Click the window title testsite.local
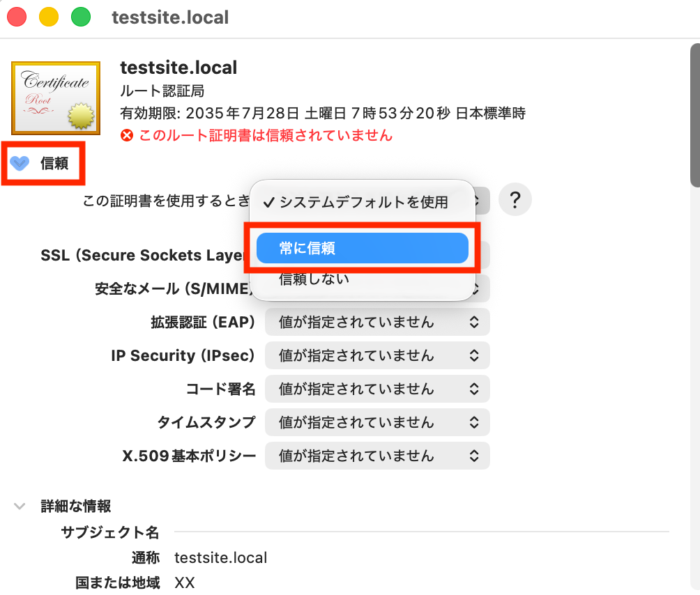 (170, 17)
